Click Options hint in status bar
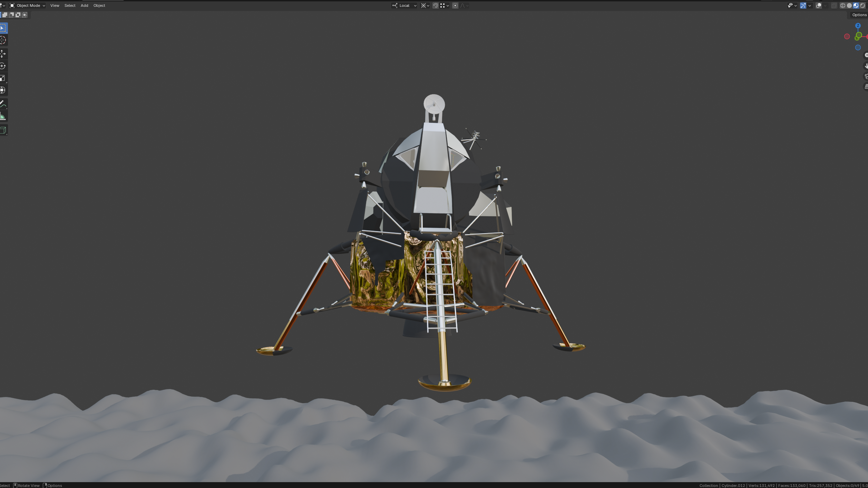Image resolution: width=868 pixels, height=488 pixels. 52,486
